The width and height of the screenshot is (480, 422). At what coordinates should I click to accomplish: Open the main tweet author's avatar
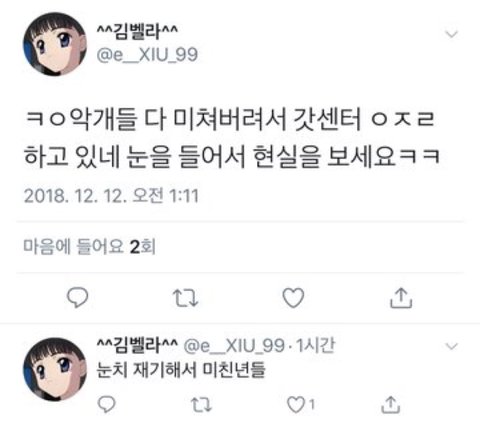(55, 44)
